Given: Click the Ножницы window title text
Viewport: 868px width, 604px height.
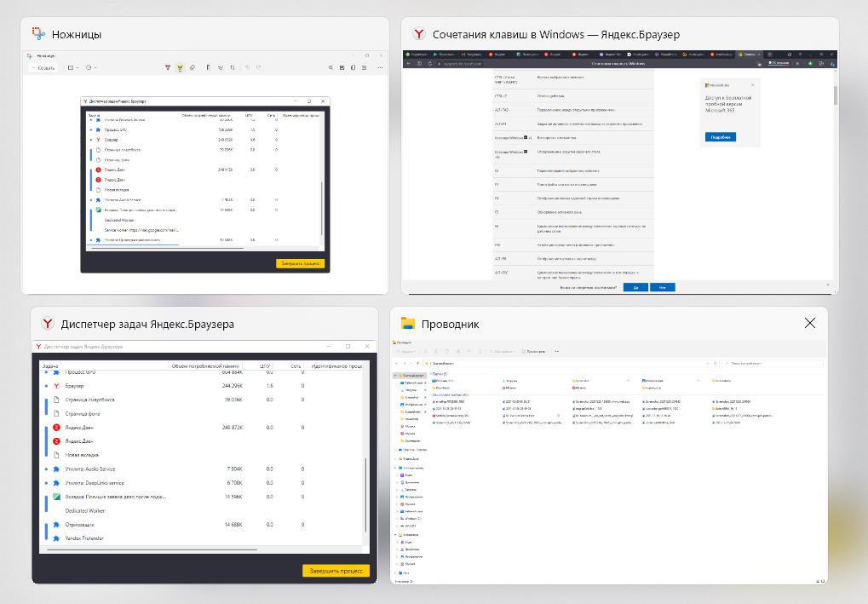Looking at the screenshot, I should 77,34.
